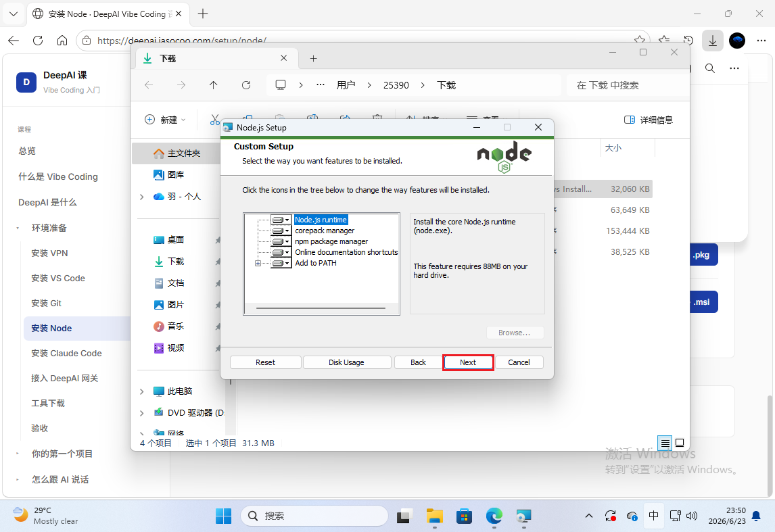Open 视频 in Explorer quick access

coord(169,348)
